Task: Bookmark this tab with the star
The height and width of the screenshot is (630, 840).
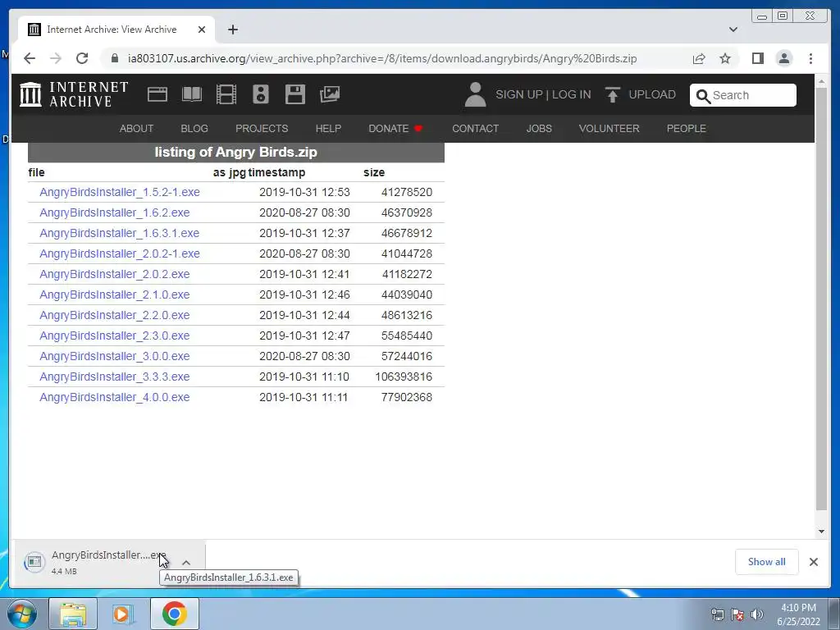Action: pos(725,58)
